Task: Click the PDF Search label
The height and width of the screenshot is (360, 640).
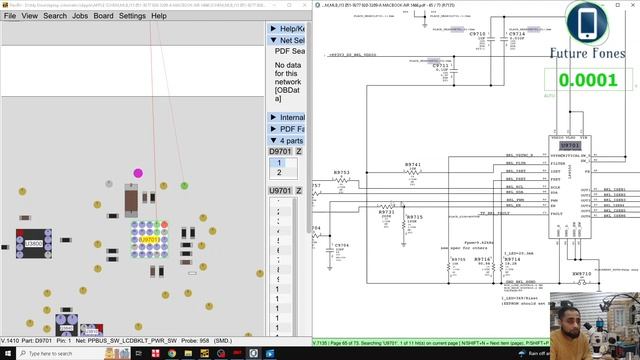Action: click(x=290, y=51)
